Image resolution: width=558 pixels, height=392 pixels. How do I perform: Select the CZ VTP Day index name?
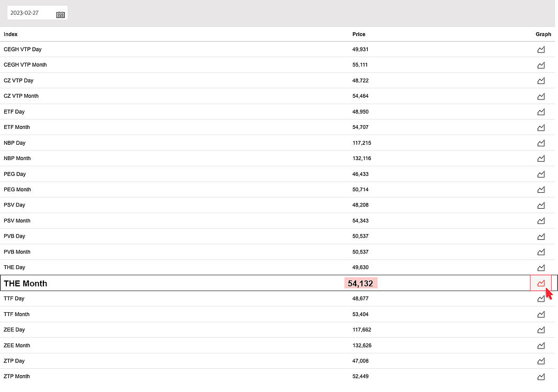18,80
